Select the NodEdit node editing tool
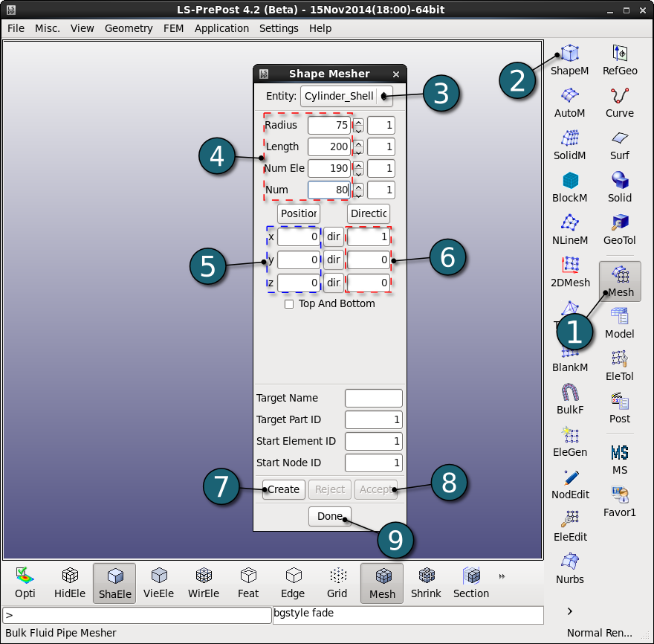The height and width of the screenshot is (644, 654). coord(570,484)
